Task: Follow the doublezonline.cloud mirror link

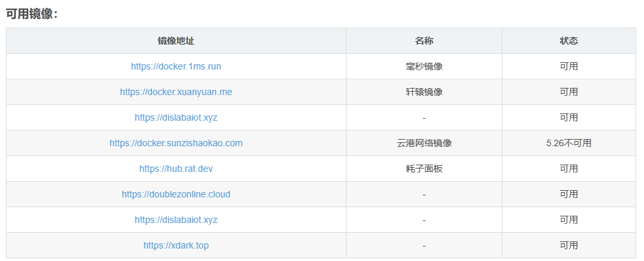Action: pyautogui.click(x=176, y=194)
